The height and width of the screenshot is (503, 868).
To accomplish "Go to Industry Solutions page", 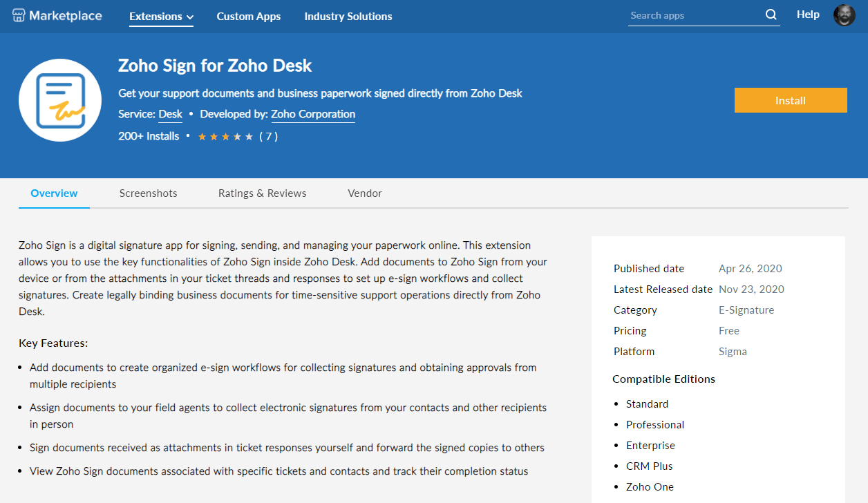I will point(348,17).
